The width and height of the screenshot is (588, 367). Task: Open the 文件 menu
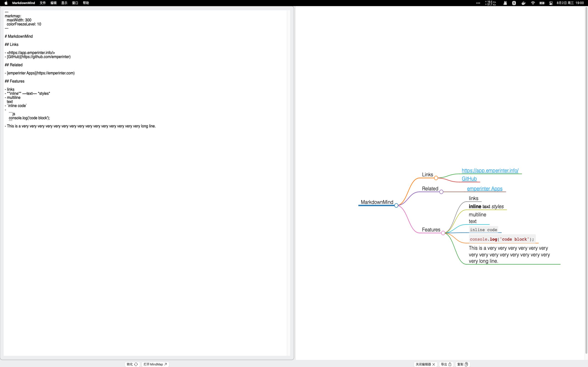[x=43, y=3]
